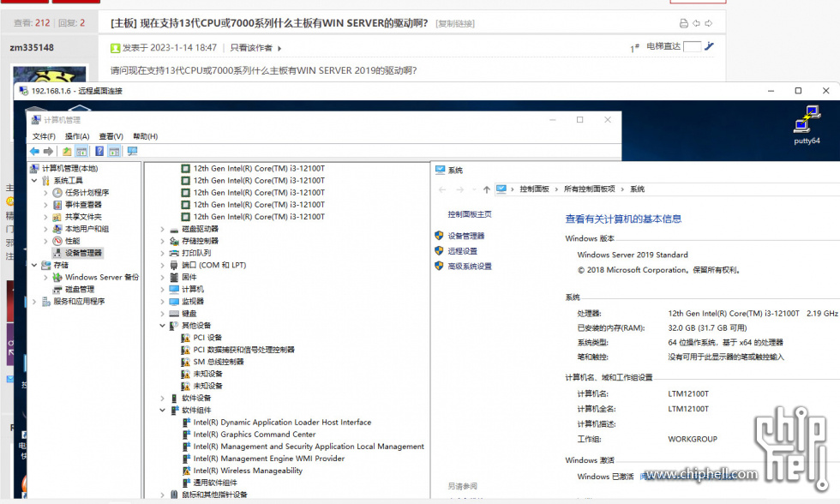Open the 文件(F) menu
The height and width of the screenshot is (504, 840).
(44, 136)
